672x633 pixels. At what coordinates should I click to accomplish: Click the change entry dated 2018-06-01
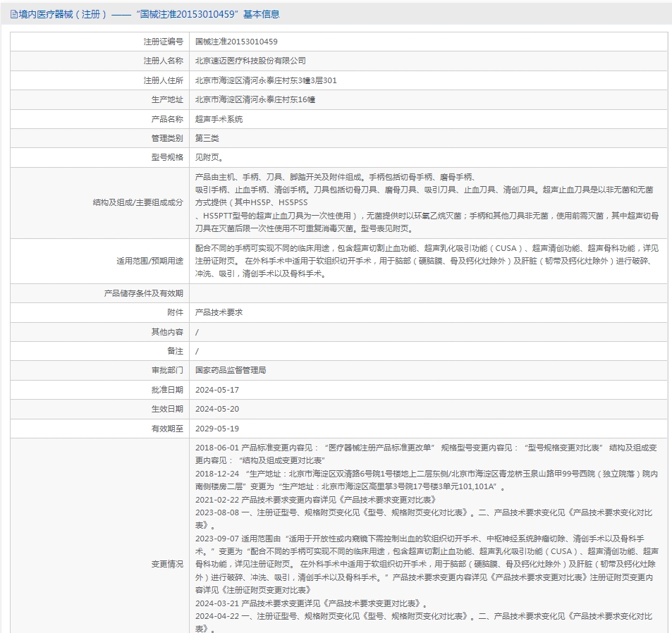[x=426, y=454]
